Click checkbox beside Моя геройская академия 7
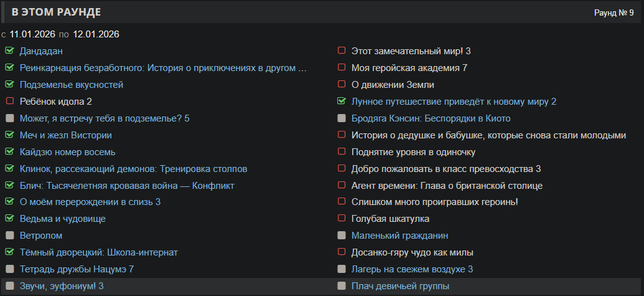Image resolution: width=644 pixels, height=296 pixels. pos(341,67)
